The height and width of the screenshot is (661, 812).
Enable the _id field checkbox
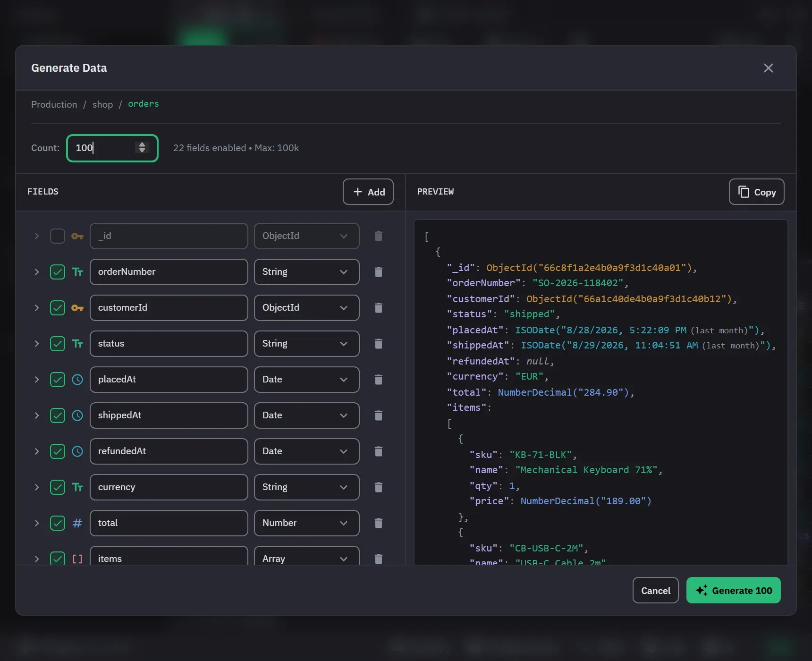point(58,236)
